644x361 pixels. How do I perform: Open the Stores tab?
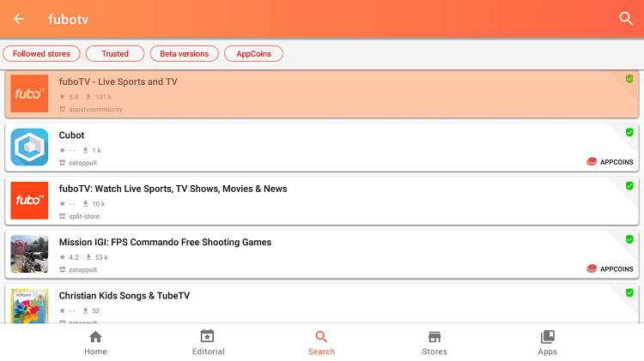point(434,343)
